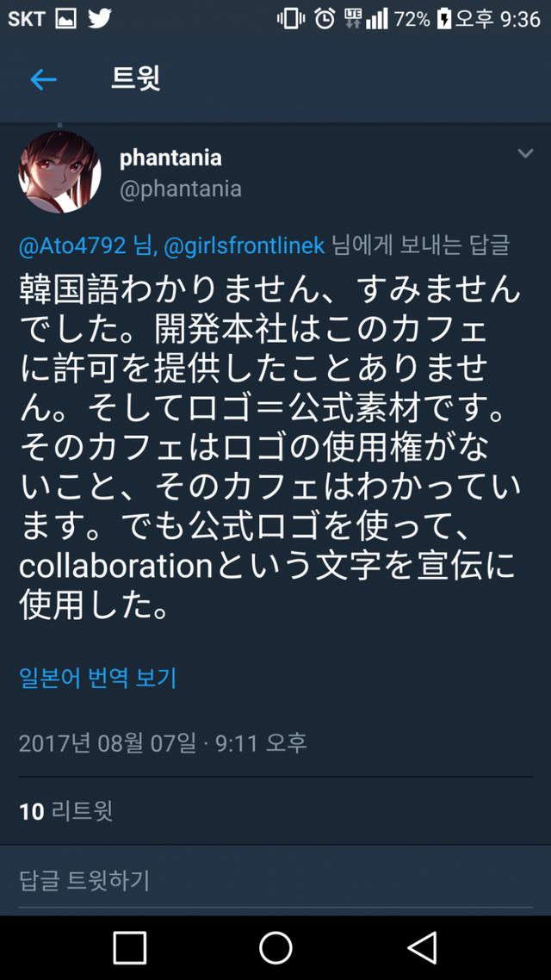The width and height of the screenshot is (551, 980).
Task: Tap the Twitter notification bird icon
Action: pos(100,19)
